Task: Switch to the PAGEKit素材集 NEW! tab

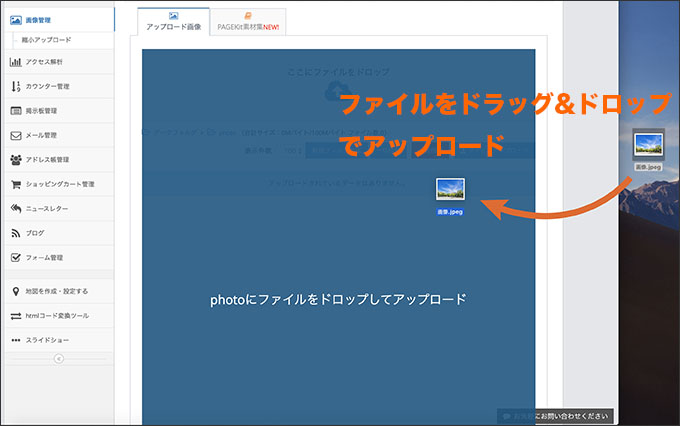Action: click(x=248, y=22)
